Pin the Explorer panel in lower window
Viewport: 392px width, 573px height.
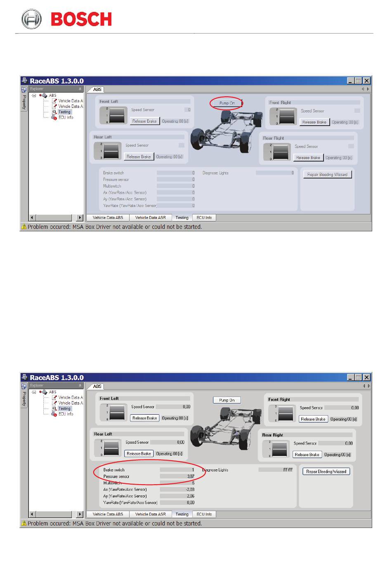click(80, 385)
